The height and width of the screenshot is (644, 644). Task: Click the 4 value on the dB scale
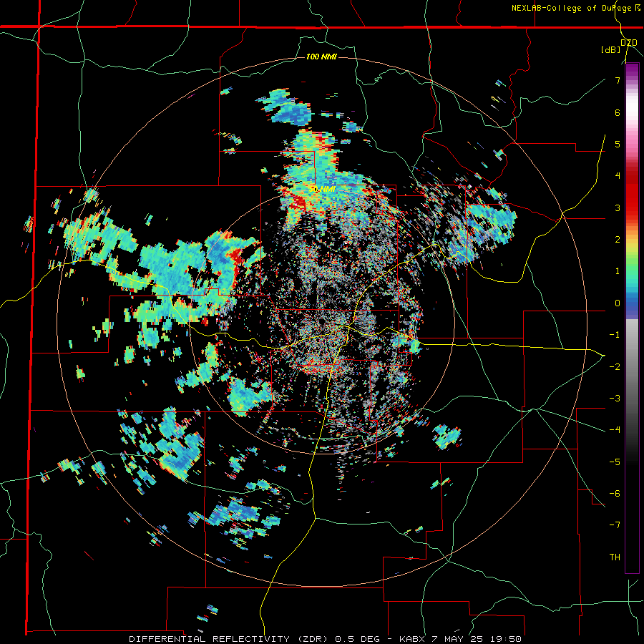[618, 176]
